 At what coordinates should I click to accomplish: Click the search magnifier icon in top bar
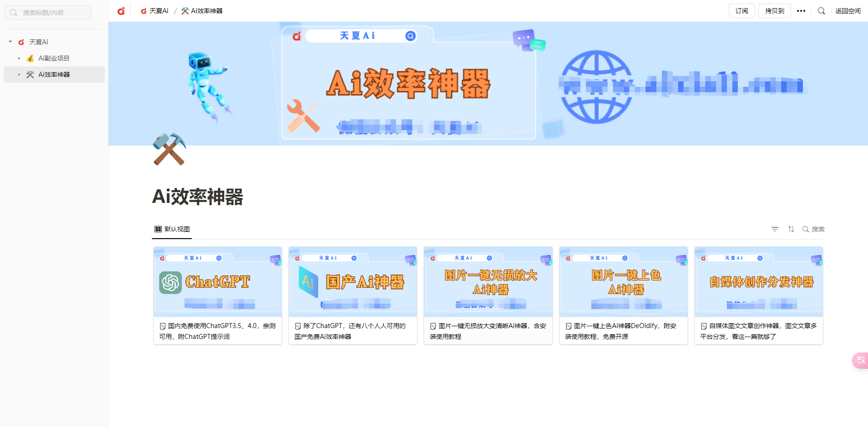821,11
